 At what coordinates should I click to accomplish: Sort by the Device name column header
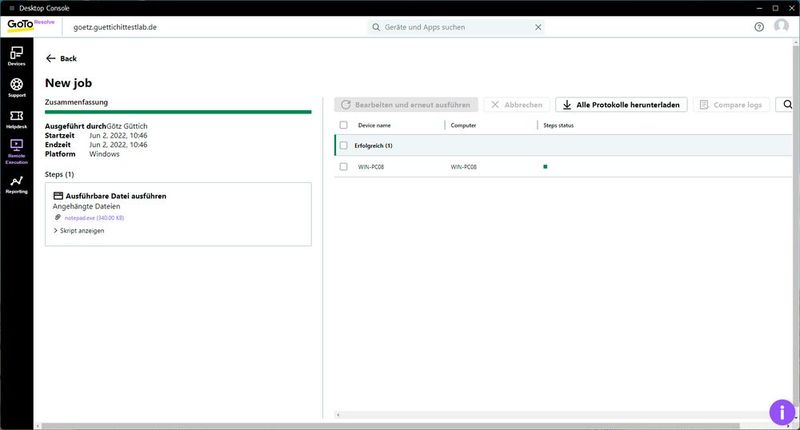375,125
